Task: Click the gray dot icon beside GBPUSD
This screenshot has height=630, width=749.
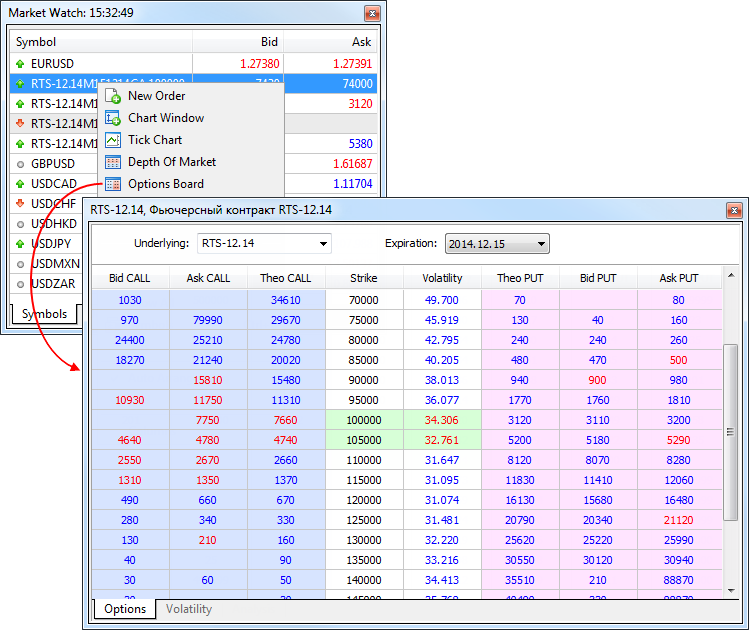Action: 20,163
